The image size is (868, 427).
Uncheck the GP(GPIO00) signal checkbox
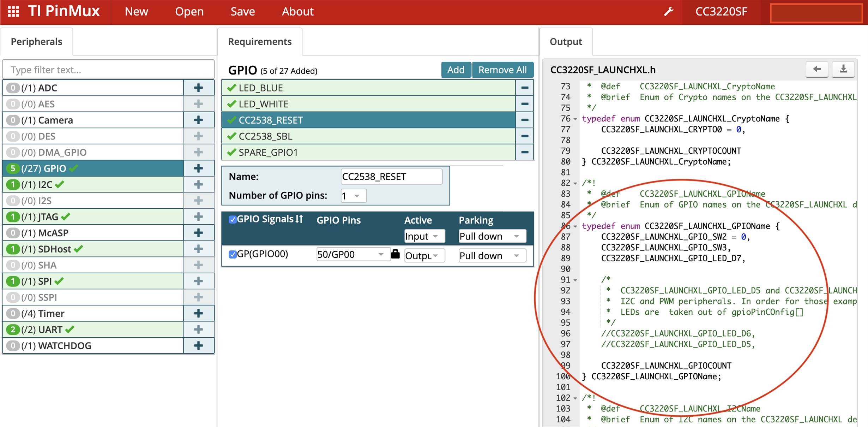click(232, 254)
